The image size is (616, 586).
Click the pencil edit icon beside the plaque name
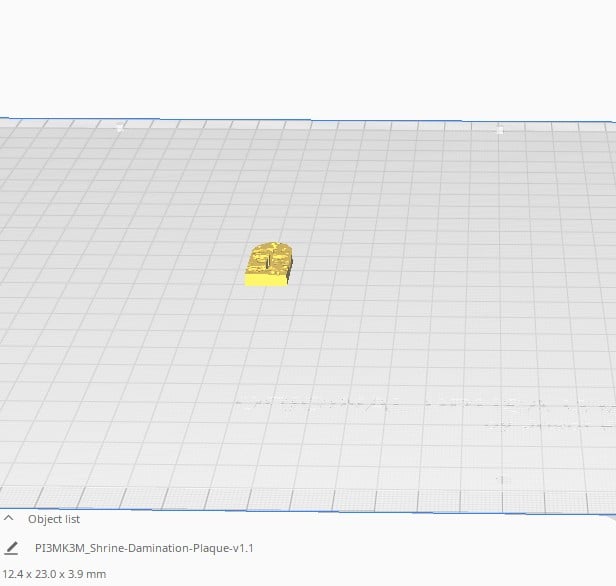[11, 548]
